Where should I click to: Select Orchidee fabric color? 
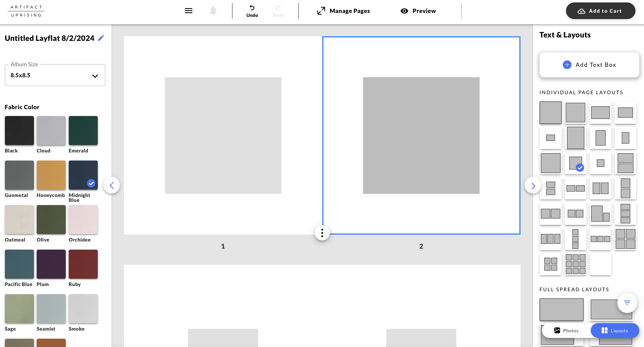point(83,220)
